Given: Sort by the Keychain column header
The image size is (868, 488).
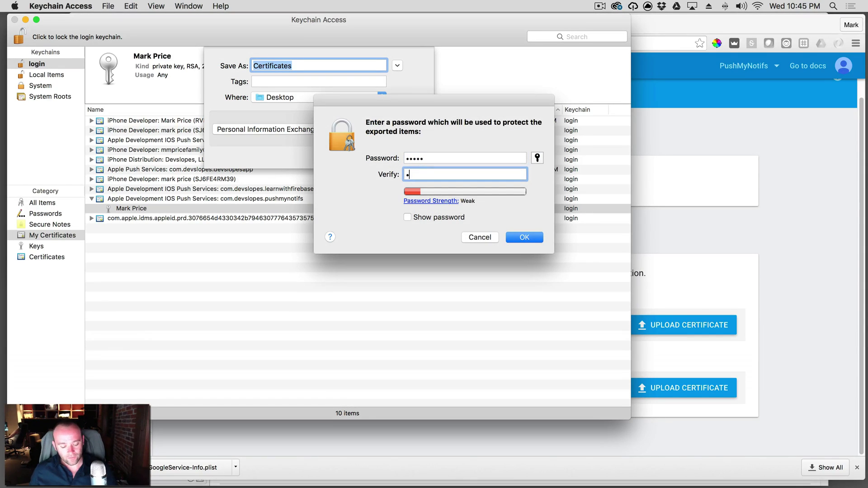Looking at the screenshot, I should coord(585,109).
